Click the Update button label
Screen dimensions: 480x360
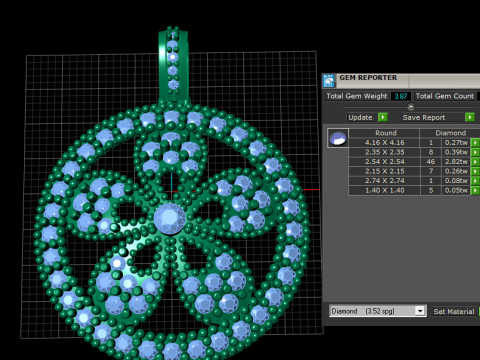pyautogui.click(x=360, y=117)
